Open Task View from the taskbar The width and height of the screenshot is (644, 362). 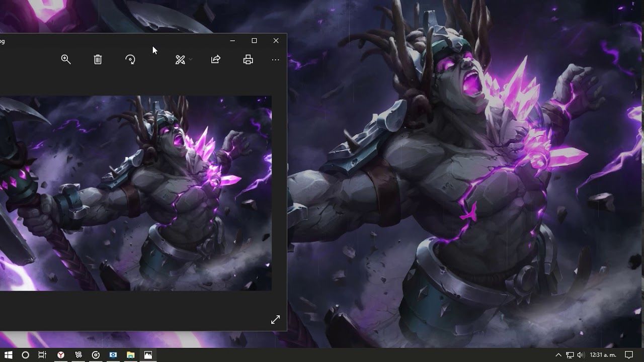42,355
